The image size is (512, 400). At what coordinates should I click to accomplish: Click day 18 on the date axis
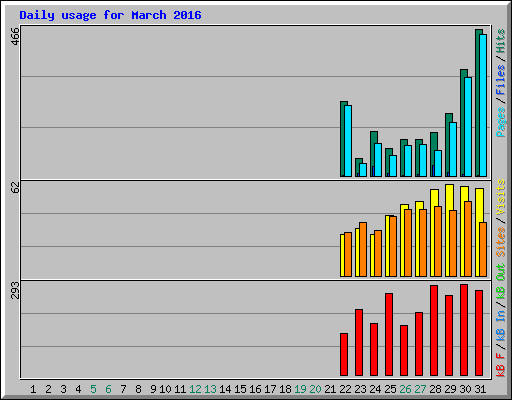pyautogui.click(x=285, y=389)
